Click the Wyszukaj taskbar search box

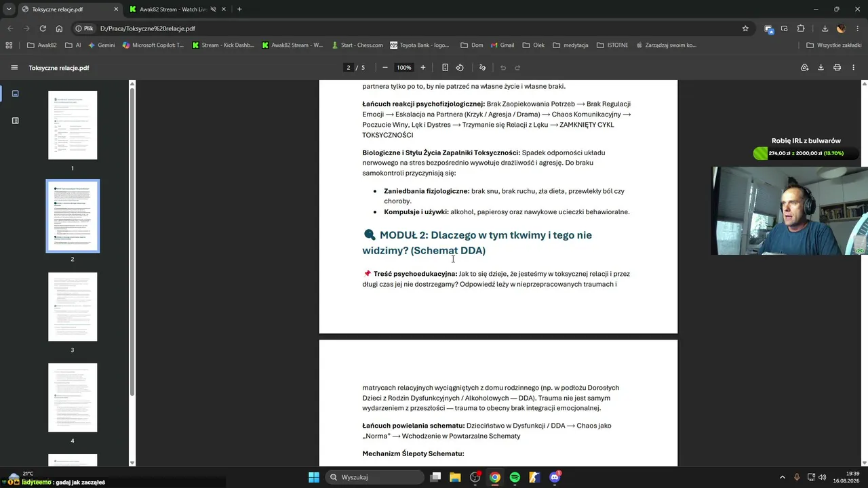374,477
